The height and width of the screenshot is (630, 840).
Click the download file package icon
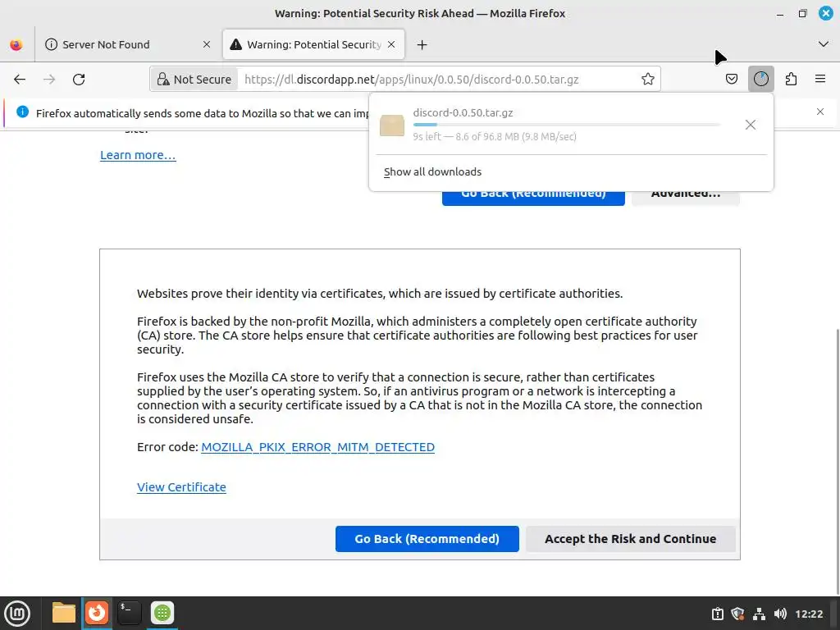[x=392, y=126]
